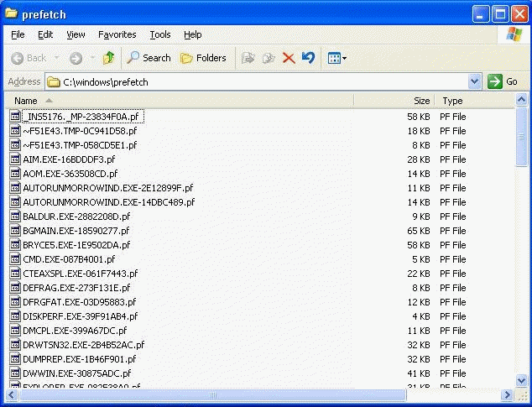This screenshot has height=407, width=532.
Task: Click the red Delete icon
Action: click(x=289, y=58)
